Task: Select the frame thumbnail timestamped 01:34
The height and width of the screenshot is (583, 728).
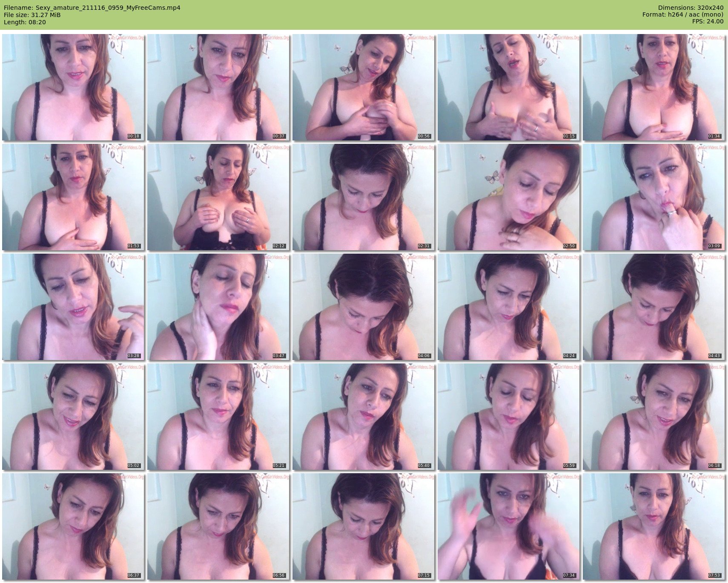Action: 654,87
